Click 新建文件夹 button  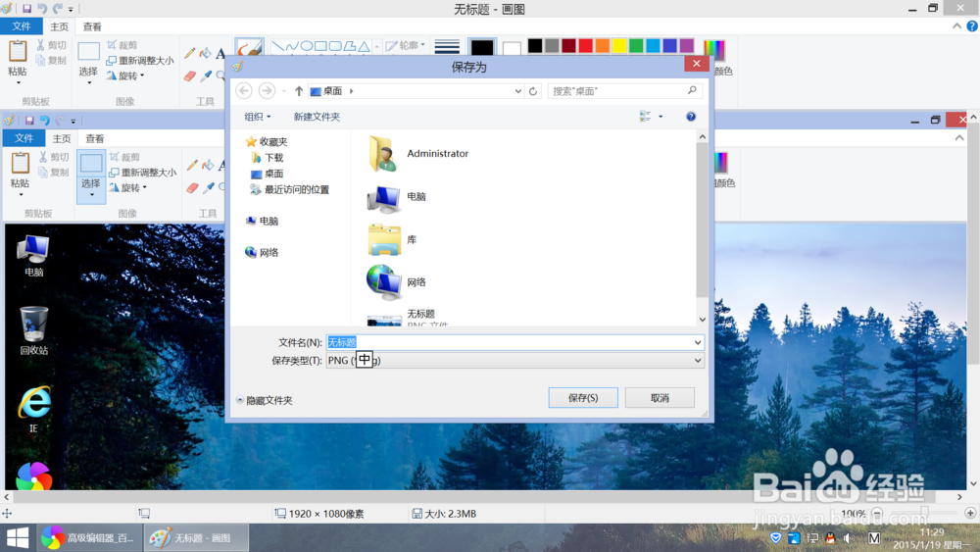(x=317, y=117)
